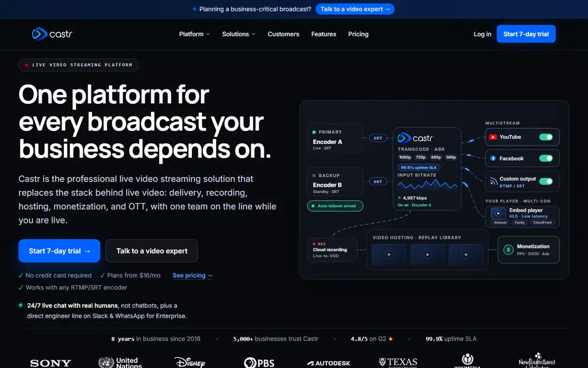
Task: Open the Features page
Action: [x=323, y=34]
